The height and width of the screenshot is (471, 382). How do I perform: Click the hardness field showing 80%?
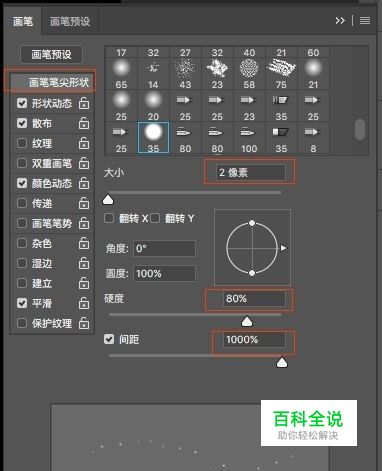[x=254, y=298]
